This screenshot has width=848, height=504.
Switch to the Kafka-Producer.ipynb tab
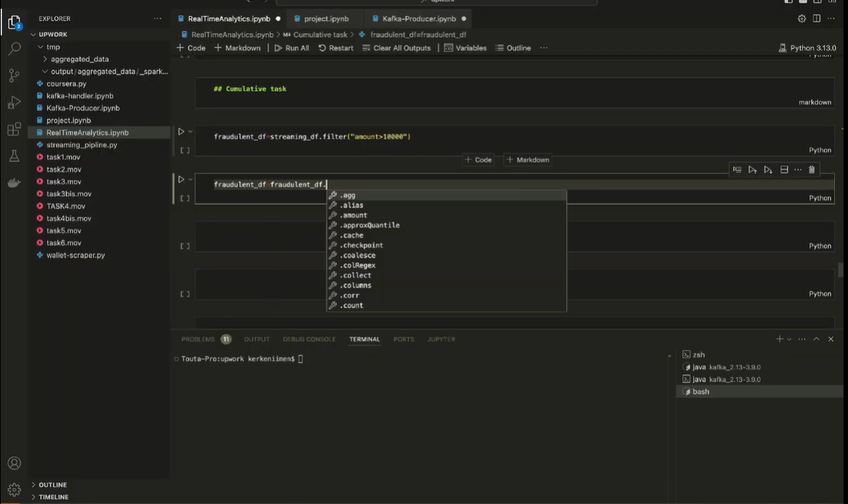click(419, 19)
